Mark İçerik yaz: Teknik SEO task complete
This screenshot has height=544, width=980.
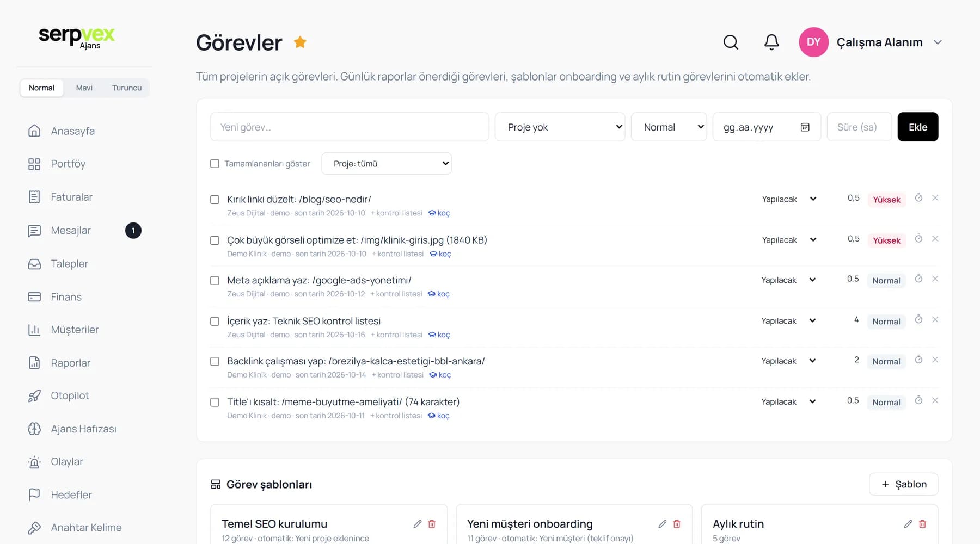click(215, 322)
